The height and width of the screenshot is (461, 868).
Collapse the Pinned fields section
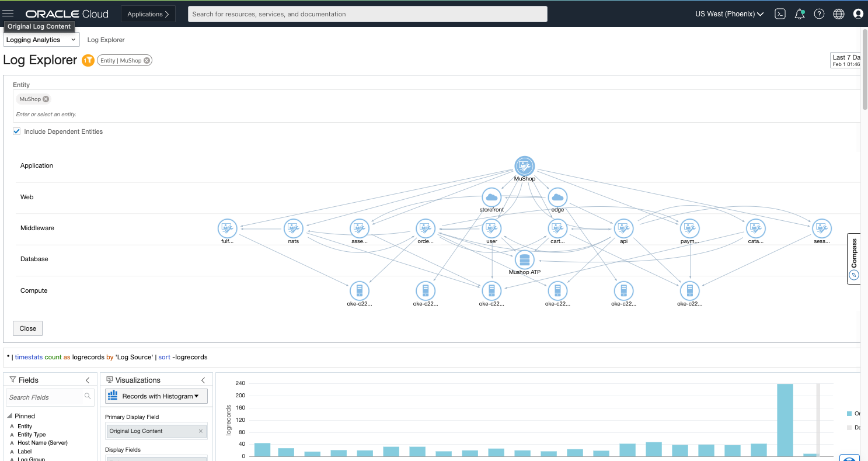[10, 416]
